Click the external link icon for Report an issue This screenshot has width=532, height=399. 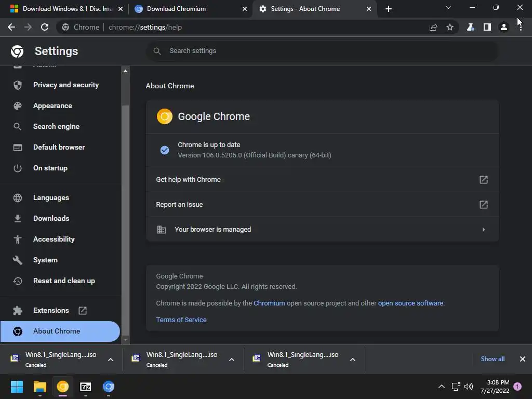click(x=484, y=205)
